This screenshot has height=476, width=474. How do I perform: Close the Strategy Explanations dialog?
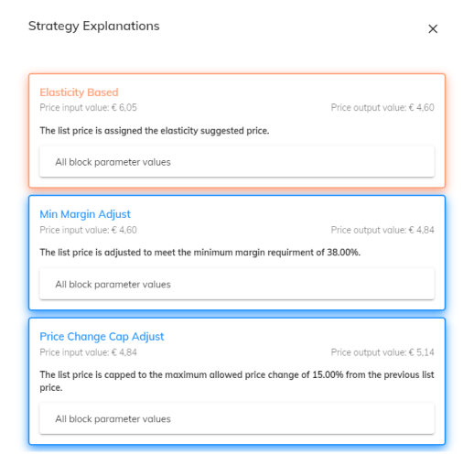433,29
